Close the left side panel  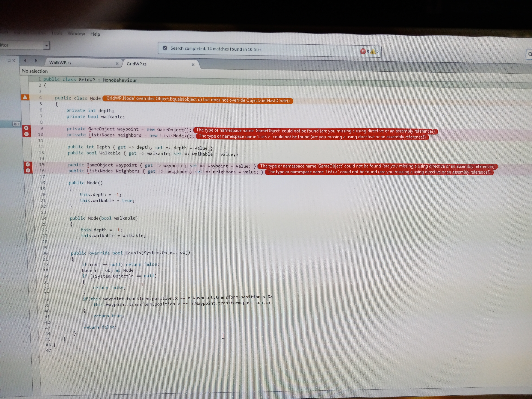[x=14, y=60]
